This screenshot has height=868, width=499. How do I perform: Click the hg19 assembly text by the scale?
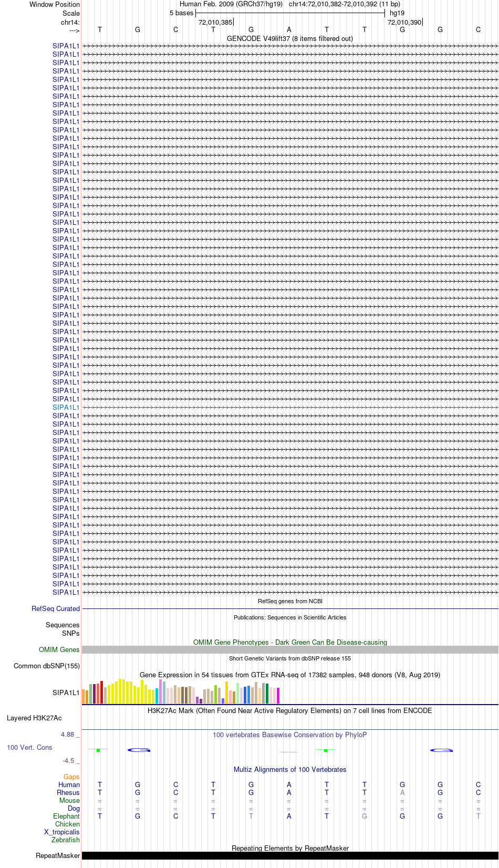tap(397, 13)
